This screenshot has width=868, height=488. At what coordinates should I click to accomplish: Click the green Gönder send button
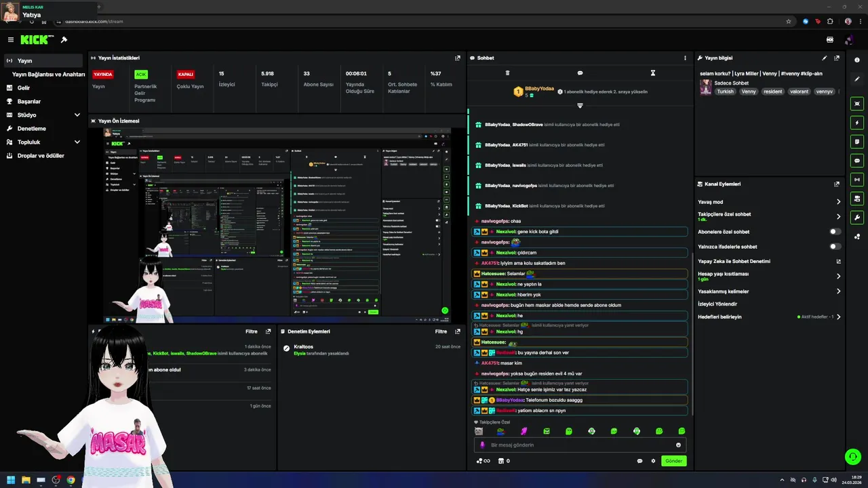click(673, 461)
